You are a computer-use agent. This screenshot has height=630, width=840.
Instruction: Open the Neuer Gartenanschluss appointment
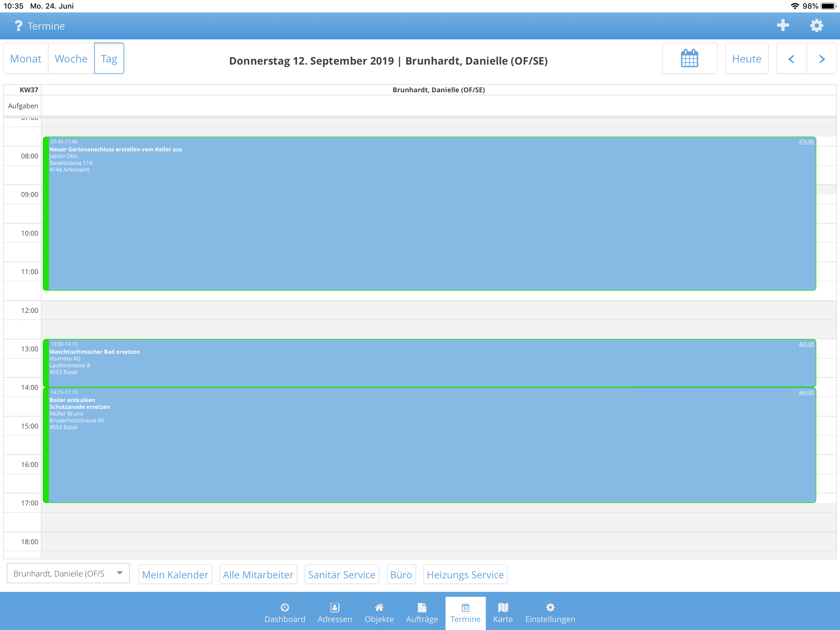[429, 214]
